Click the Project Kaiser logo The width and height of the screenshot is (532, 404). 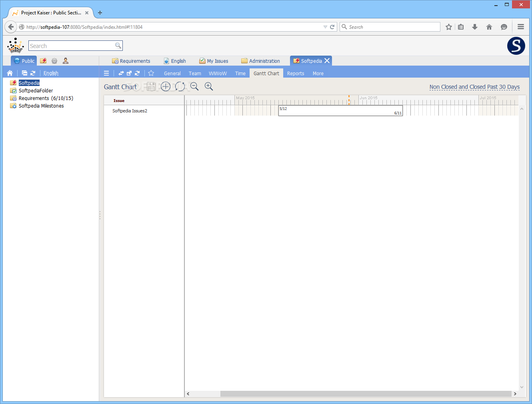pyautogui.click(x=16, y=46)
